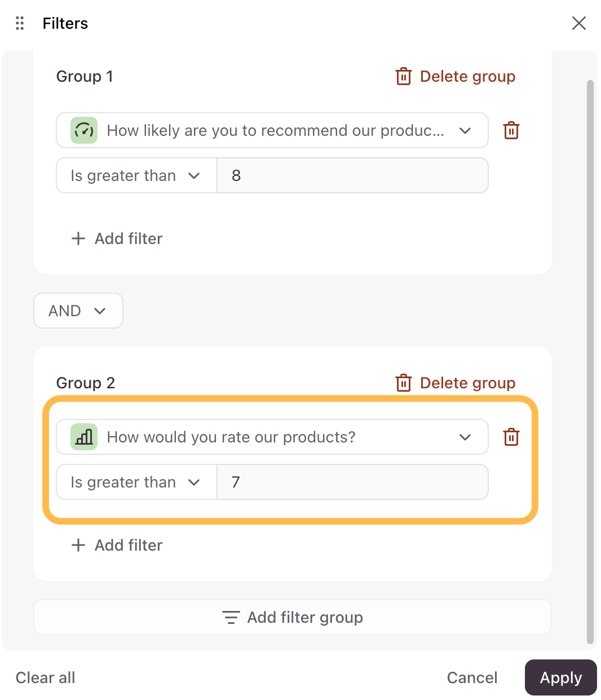Open Group 2 'Is greater than' operator dropdown
This screenshot has width=601, height=700.
pos(136,482)
